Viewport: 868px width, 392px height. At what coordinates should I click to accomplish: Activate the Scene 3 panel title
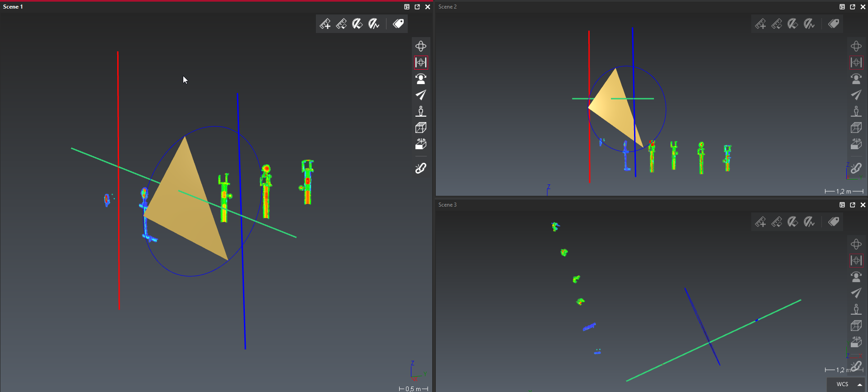tap(447, 205)
